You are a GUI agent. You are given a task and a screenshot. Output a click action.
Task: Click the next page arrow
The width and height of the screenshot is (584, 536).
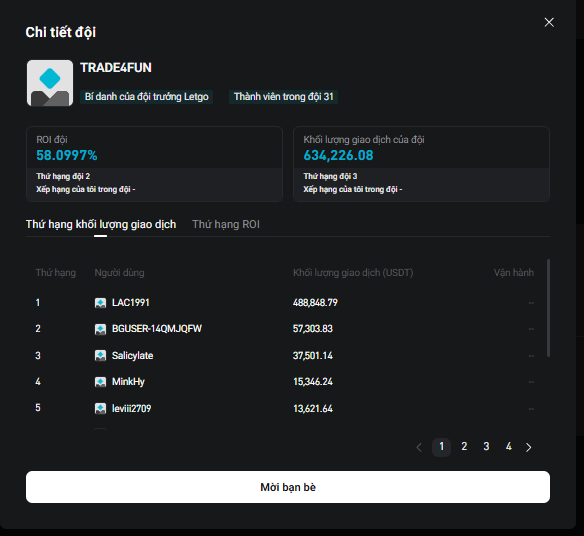click(529, 447)
